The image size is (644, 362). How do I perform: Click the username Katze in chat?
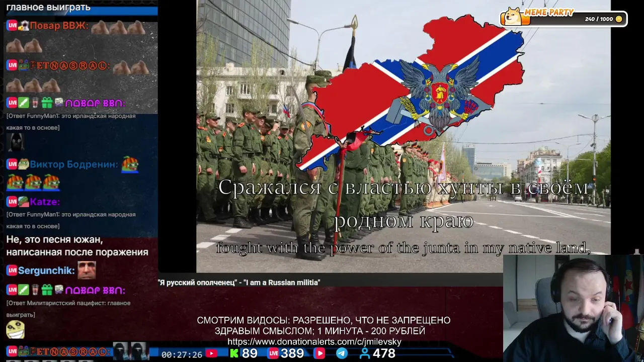[x=45, y=202]
